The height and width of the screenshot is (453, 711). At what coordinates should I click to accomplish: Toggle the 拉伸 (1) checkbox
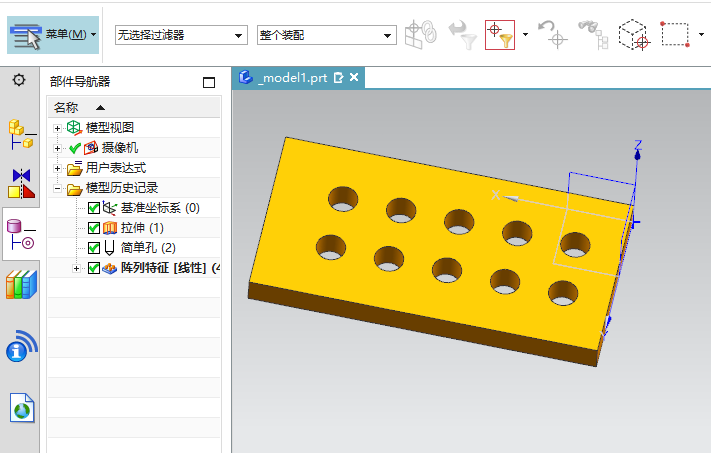94,228
